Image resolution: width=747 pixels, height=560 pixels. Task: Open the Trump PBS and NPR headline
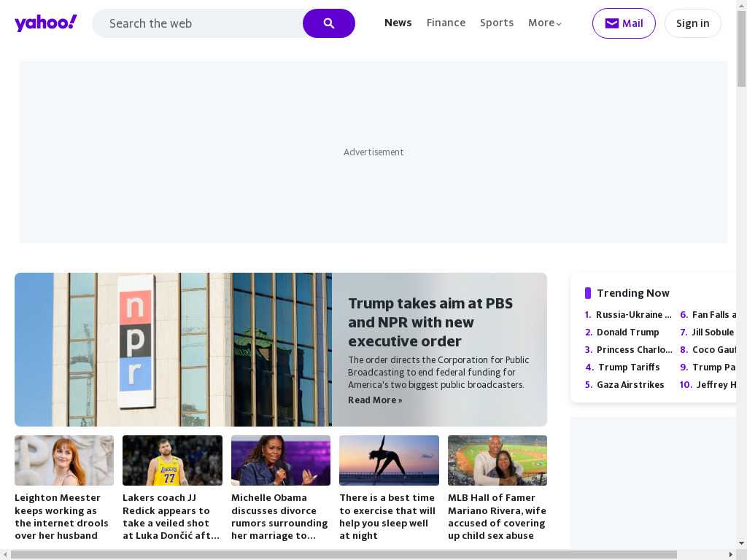click(x=430, y=322)
